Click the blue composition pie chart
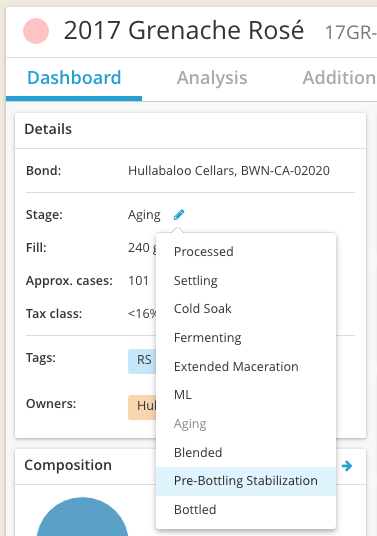377x536 pixels. [x=82, y=517]
